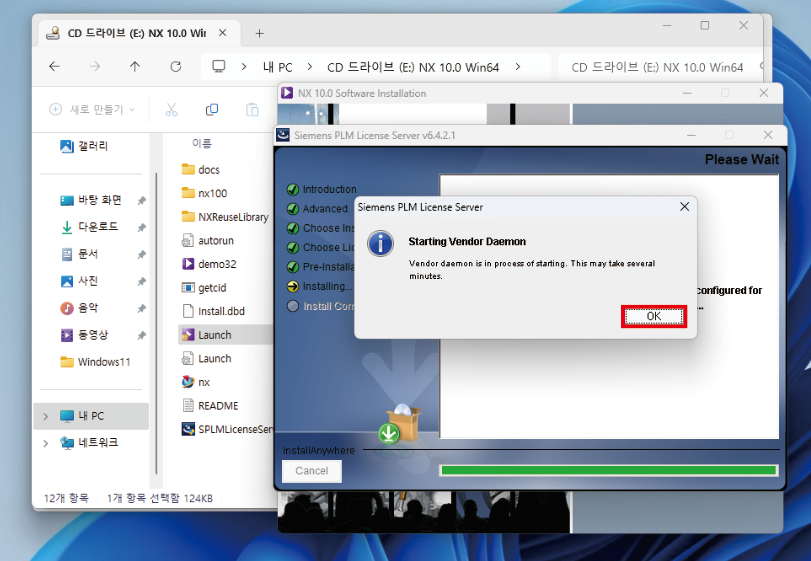Expand chevron after 내 PC breadcrumb

[310, 67]
